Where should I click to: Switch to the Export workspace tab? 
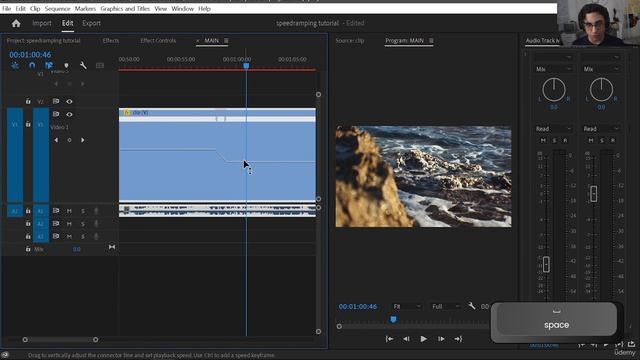[91, 23]
